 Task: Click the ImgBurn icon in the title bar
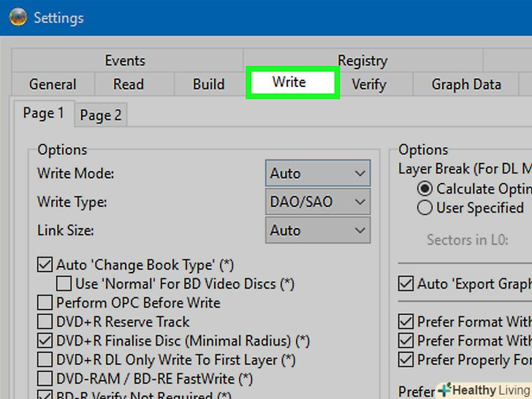pyautogui.click(x=15, y=17)
